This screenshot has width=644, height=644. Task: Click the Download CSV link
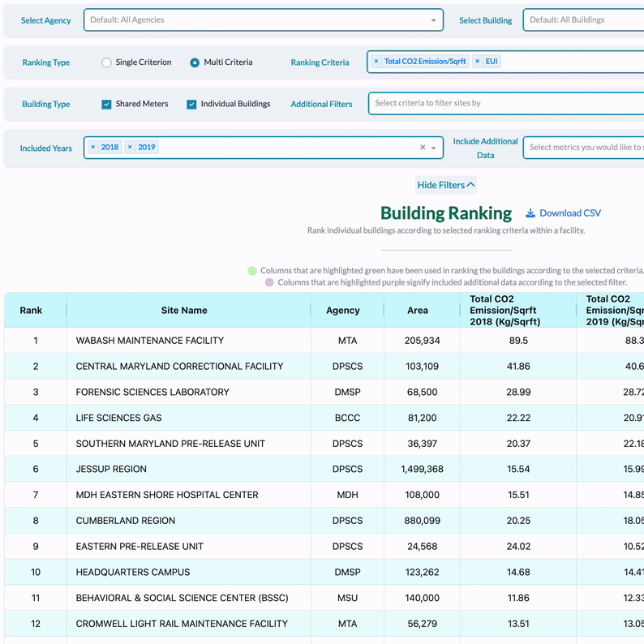(570, 213)
